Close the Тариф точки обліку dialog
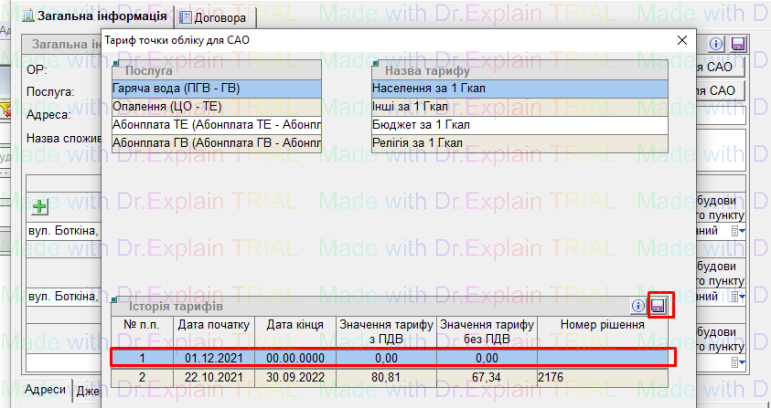Screen dimensions: 771x408 click(681, 41)
